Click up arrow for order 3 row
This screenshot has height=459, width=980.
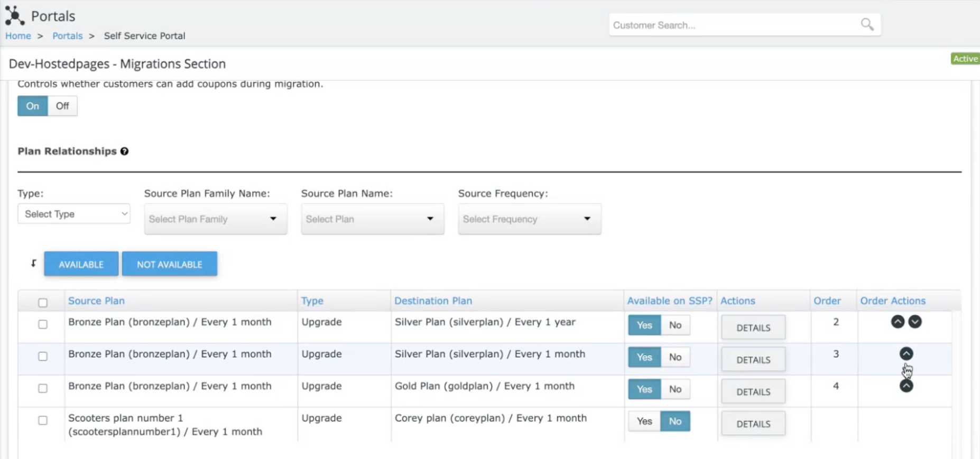click(x=906, y=353)
